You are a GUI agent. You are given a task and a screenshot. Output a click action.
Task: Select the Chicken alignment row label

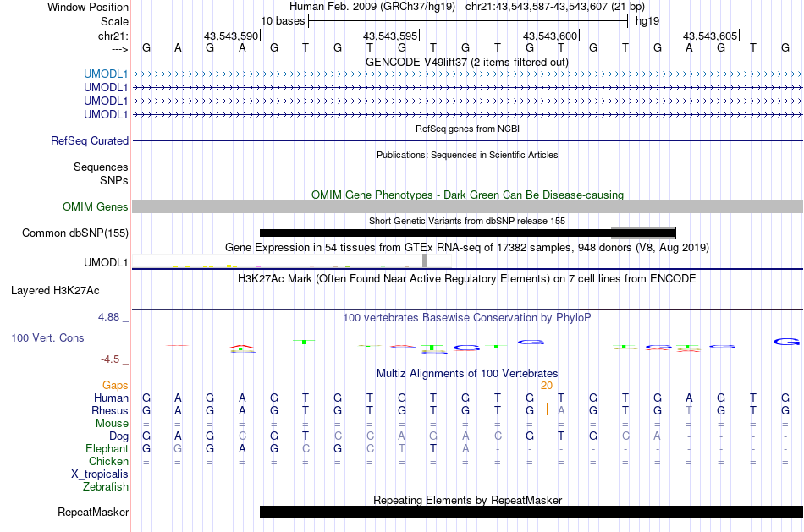(108, 461)
